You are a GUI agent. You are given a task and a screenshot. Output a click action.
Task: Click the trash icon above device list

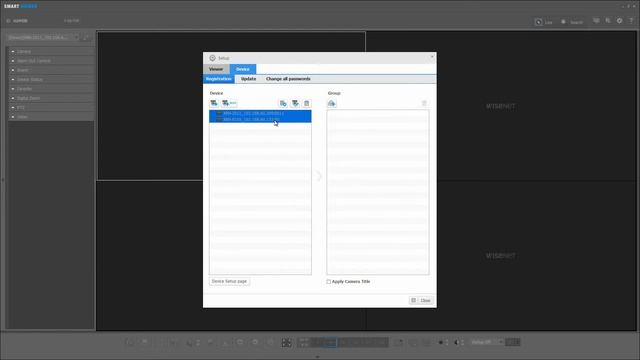[x=307, y=103]
